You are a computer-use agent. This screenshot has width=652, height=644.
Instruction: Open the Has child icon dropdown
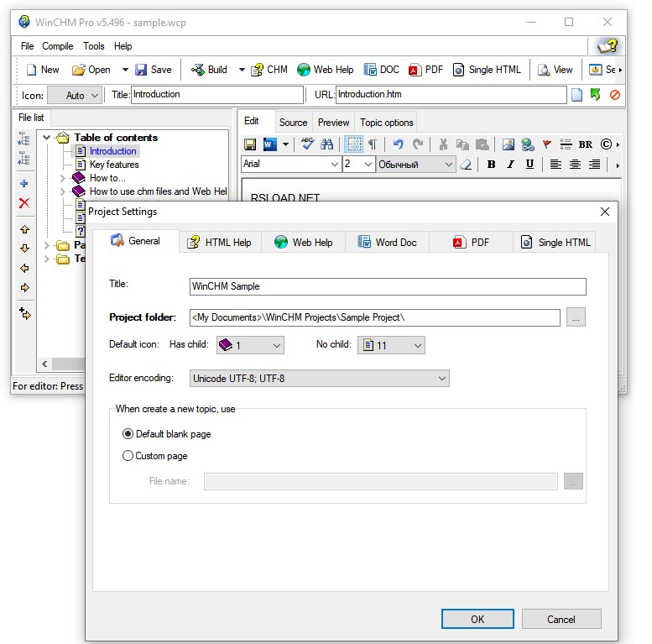(x=250, y=345)
